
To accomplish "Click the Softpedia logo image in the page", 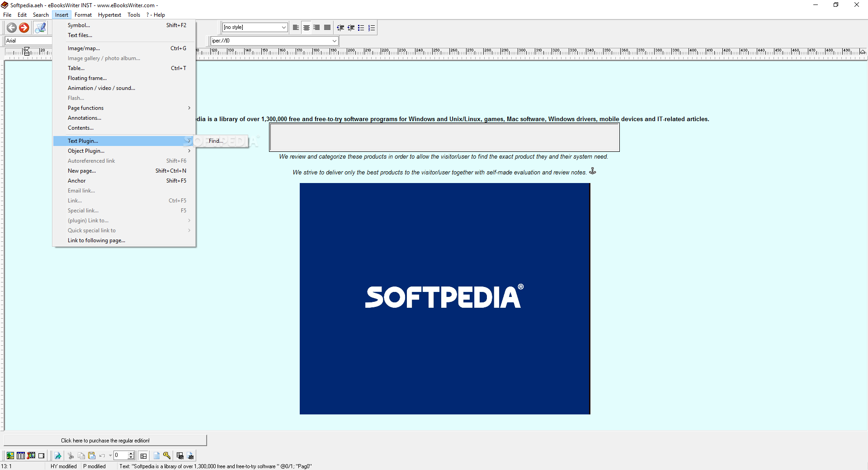I will 445,298.
